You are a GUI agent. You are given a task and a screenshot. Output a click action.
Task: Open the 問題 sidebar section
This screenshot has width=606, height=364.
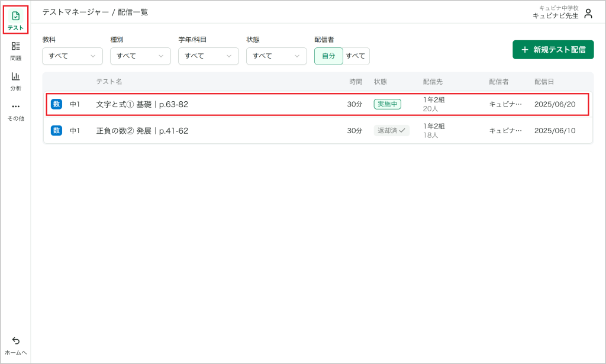[15, 51]
